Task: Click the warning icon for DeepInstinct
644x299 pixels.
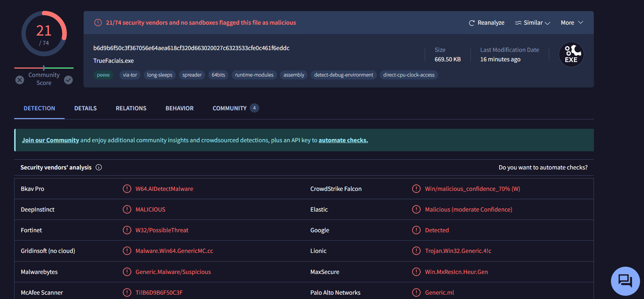Action: point(127,209)
